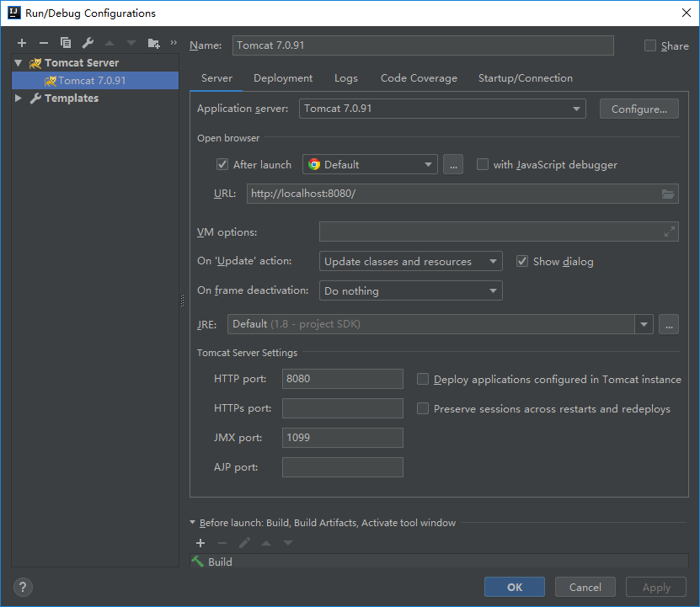Toggle Show dialog checkbox
This screenshot has width=700, height=607.
coord(522,261)
